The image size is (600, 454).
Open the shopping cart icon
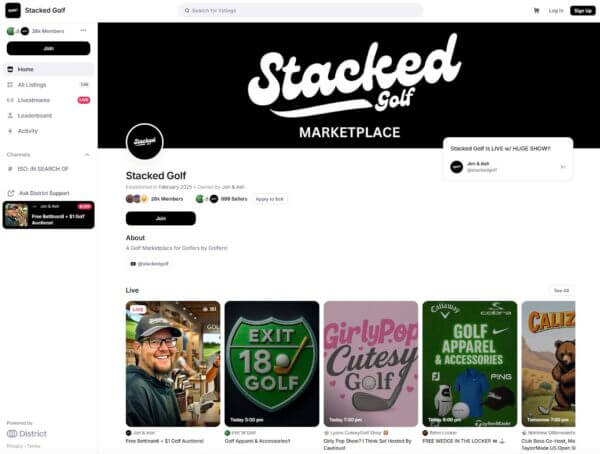(x=536, y=11)
